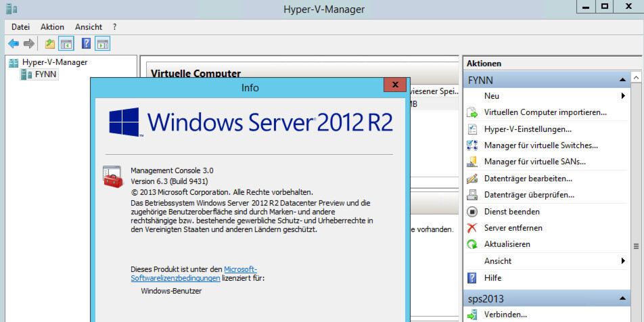
Task: Open the Aktion menu
Action: 52,27
